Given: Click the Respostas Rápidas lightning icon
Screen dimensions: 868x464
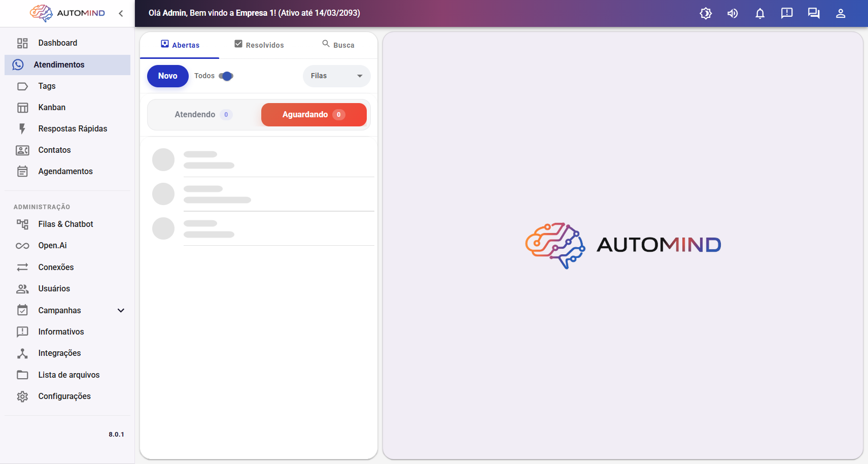Looking at the screenshot, I should tap(22, 129).
